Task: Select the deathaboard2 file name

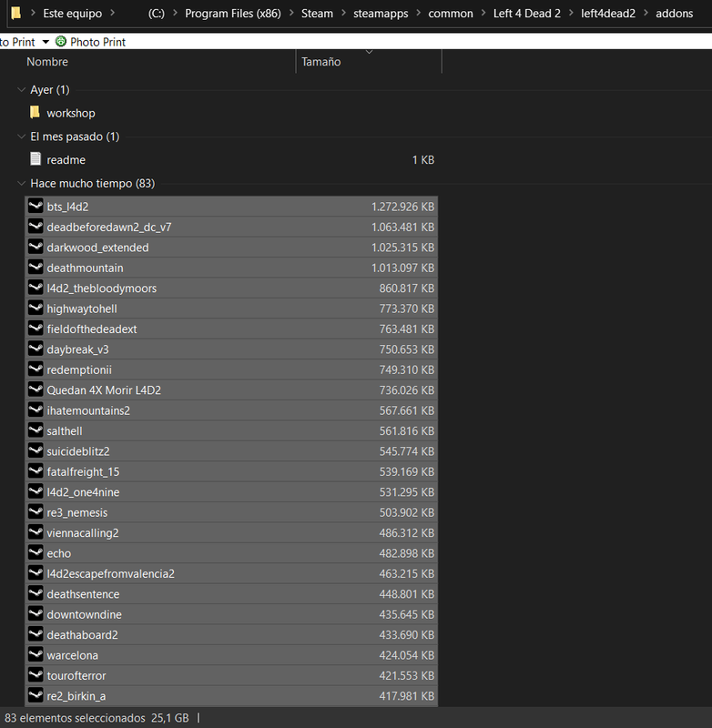Action: 82,634
